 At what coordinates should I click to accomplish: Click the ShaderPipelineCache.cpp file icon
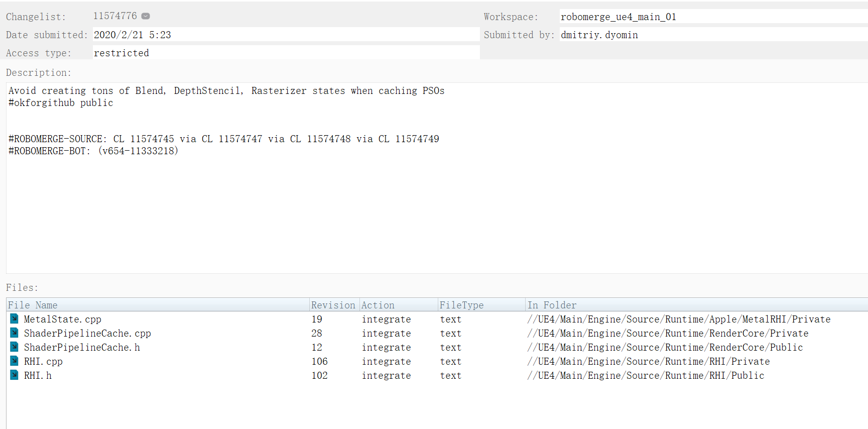pyautogui.click(x=15, y=333)
